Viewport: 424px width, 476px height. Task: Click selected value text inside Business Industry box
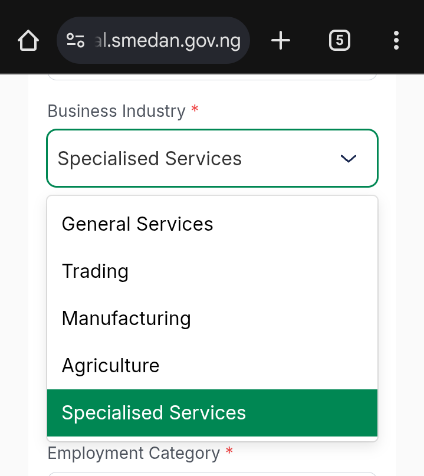pos(150,159)
